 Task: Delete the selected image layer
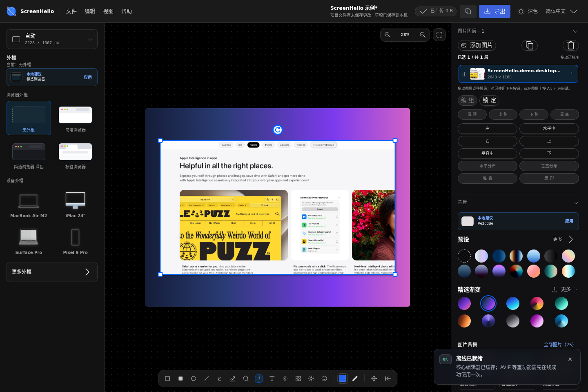tap(571, 45)
